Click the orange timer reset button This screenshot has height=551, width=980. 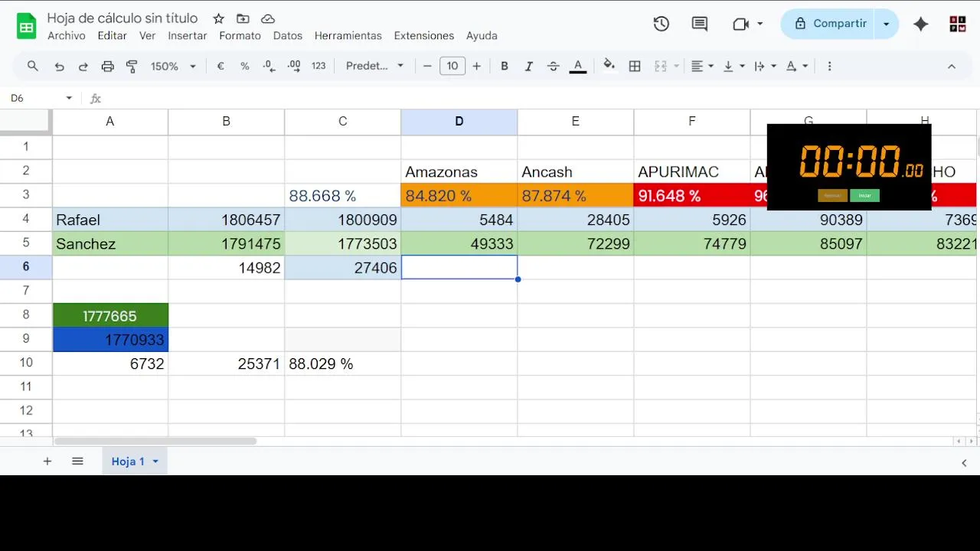coord(832,195)
